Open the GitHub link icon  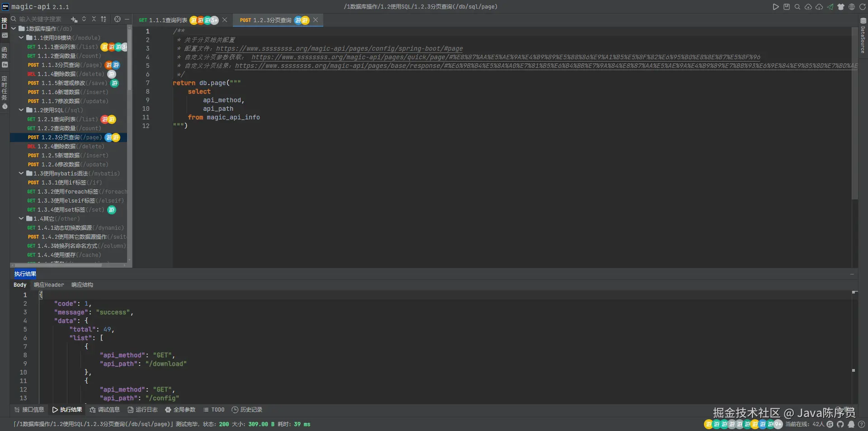tap(840, 424)
